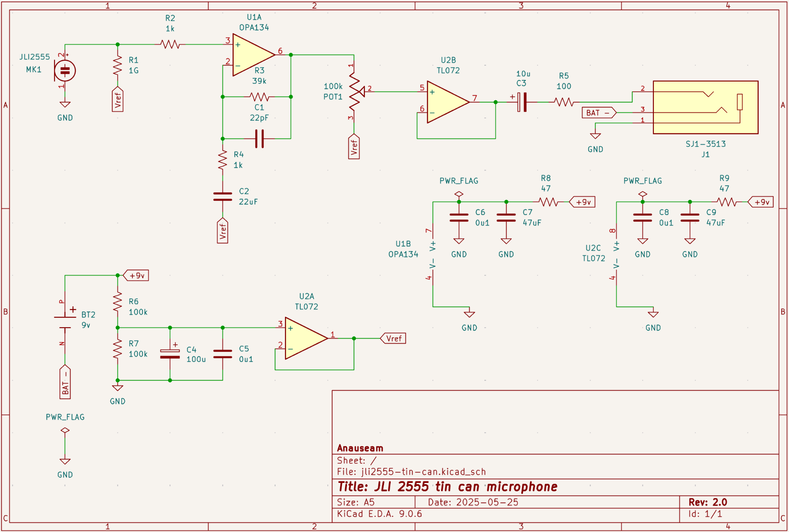
Task: Select the +9v label beside R9
Action: [760, 202]
